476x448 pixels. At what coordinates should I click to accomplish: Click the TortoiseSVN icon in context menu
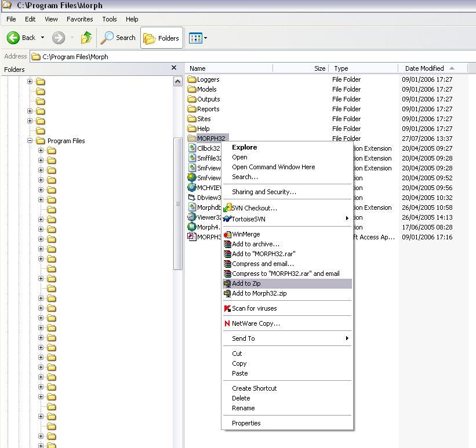[228, 219]
